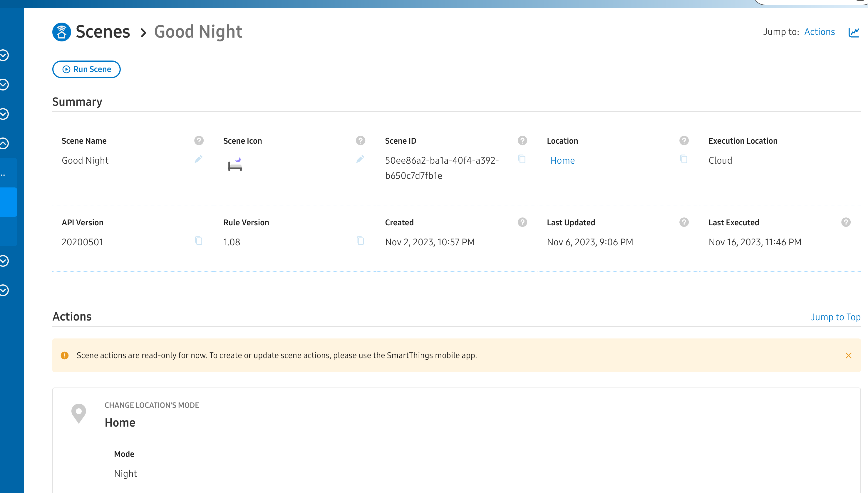Image resolution: width=868 pixels, height=493 pixels.
Task: Jump to the Actions section link
Action: (x=819, y=32)
